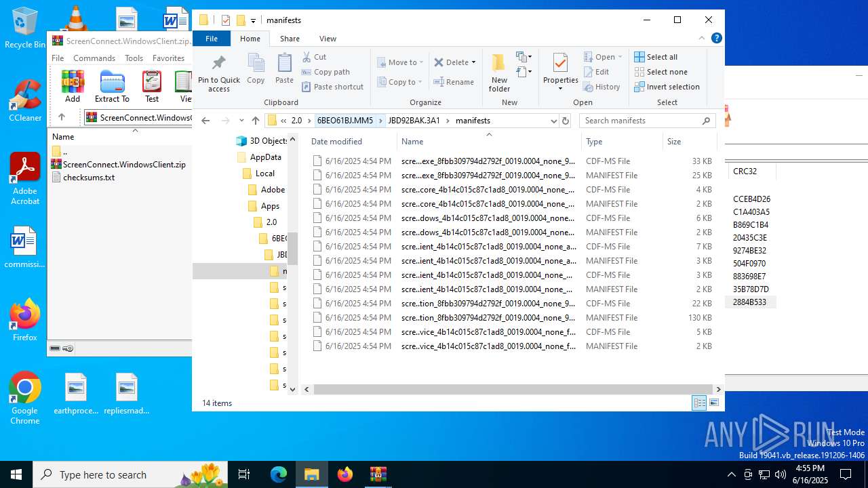Go Back in Explorer navigation
This screenshot has width=868, height=488.
tap(205, 121)
